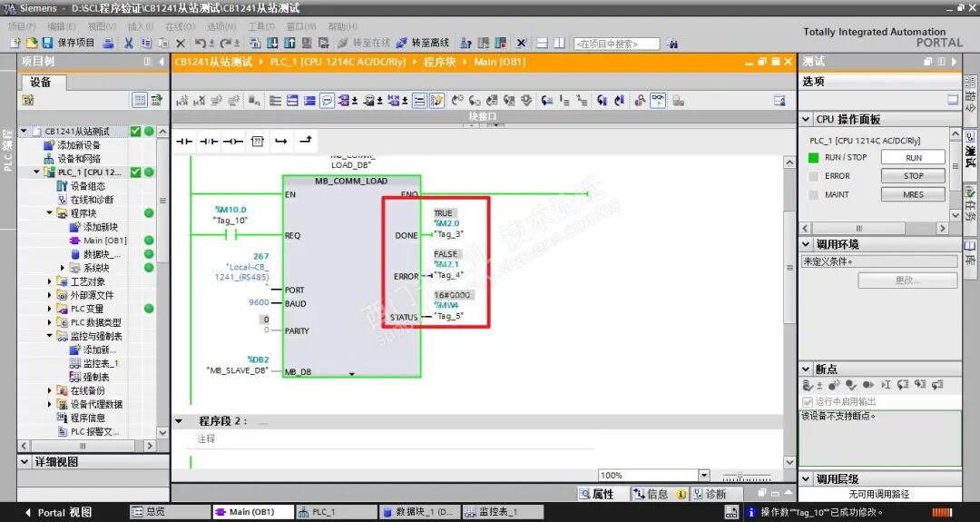Open 设备组态 in project tree
This screenshot has width=980, height=522.
click(x=87, y=186)
